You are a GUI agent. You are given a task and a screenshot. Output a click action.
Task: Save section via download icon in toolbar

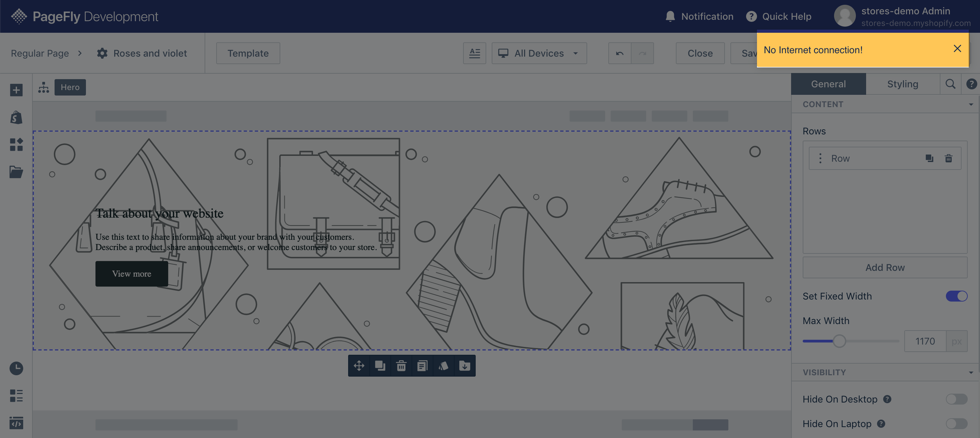(464, 366)
